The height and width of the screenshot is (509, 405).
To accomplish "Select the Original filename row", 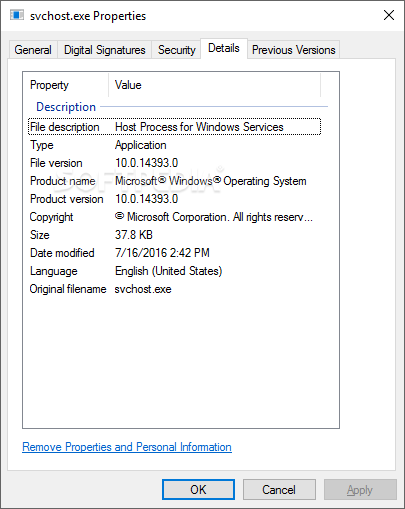I will (174, 289).
